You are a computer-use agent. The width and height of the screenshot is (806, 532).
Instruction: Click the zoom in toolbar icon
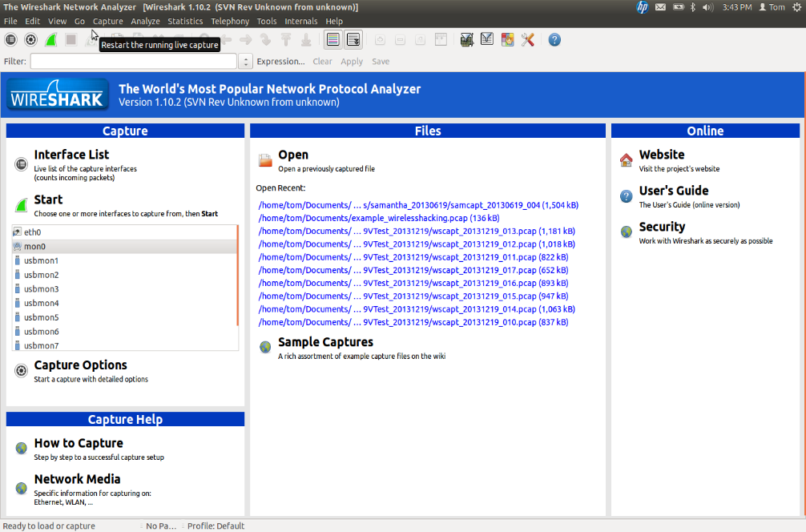coord(380,40)
